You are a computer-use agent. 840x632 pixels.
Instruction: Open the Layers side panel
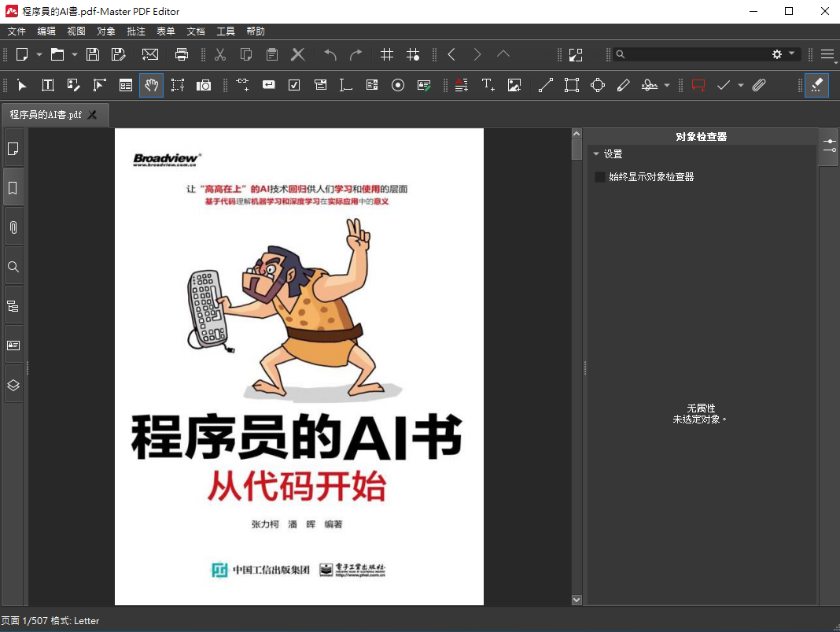pos(13,385)
